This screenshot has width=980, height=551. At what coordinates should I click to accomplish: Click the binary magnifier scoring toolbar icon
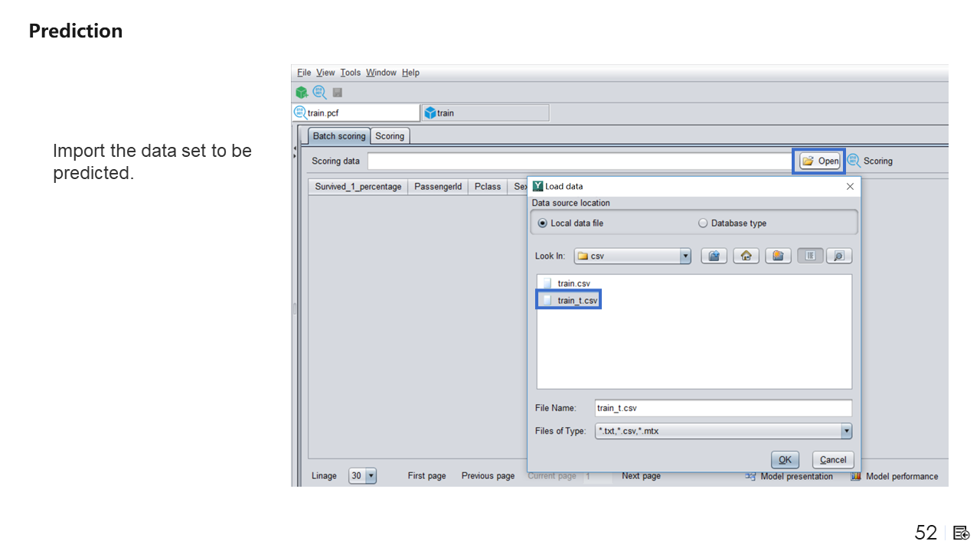(x=319, y=93)
